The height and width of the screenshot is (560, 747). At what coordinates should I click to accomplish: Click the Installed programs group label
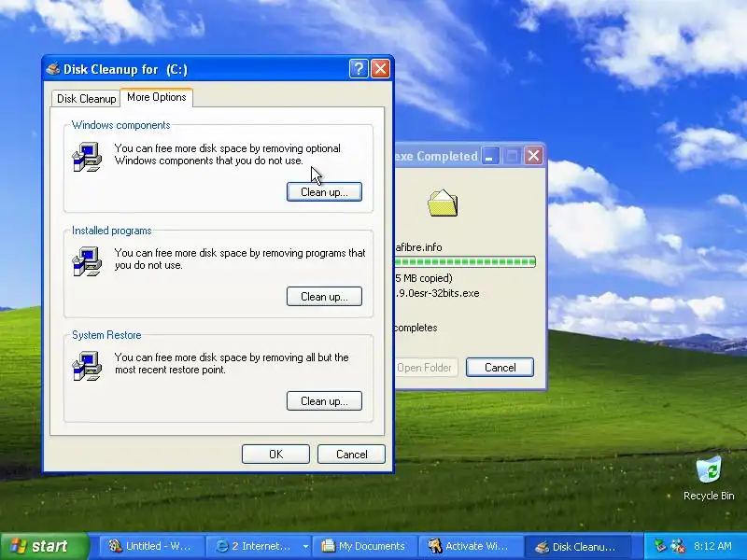(112, 231)
